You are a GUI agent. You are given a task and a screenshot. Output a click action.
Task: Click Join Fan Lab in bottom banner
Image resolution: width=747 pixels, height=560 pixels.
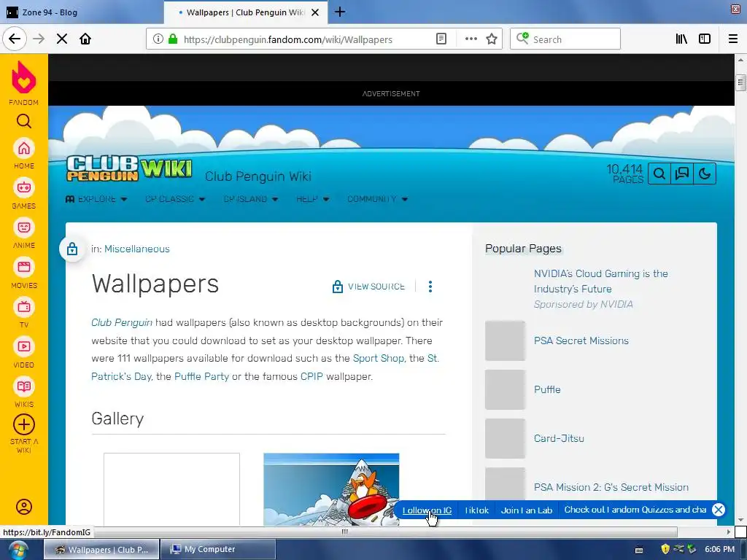click(x=527, y=510)
